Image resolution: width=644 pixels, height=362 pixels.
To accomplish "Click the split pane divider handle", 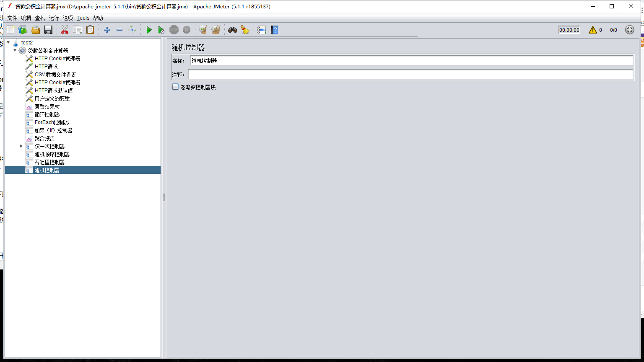I will [x=164, y=197].
